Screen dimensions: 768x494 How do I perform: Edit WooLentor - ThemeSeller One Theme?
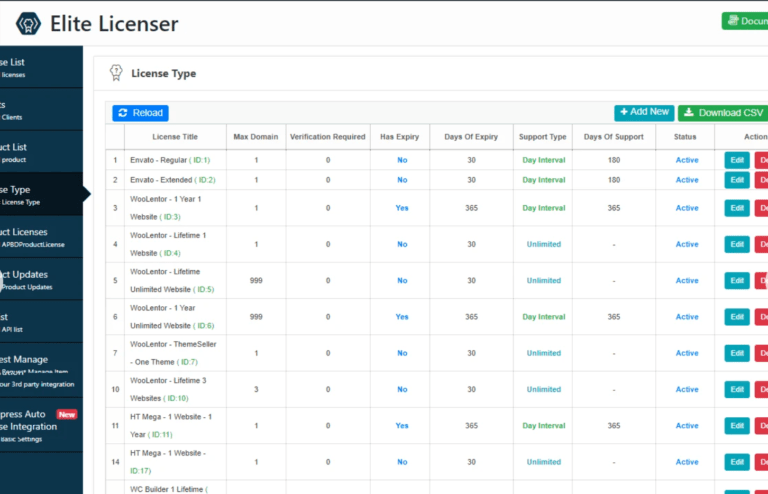pyautogui.click(x=737, y=353)
